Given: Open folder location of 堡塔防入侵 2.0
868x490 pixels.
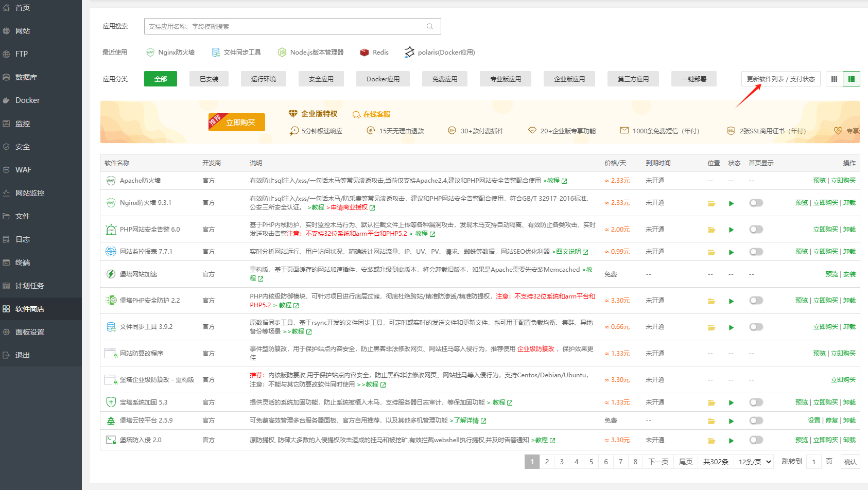Looking at the screenshot, I should tap(711, 441).
